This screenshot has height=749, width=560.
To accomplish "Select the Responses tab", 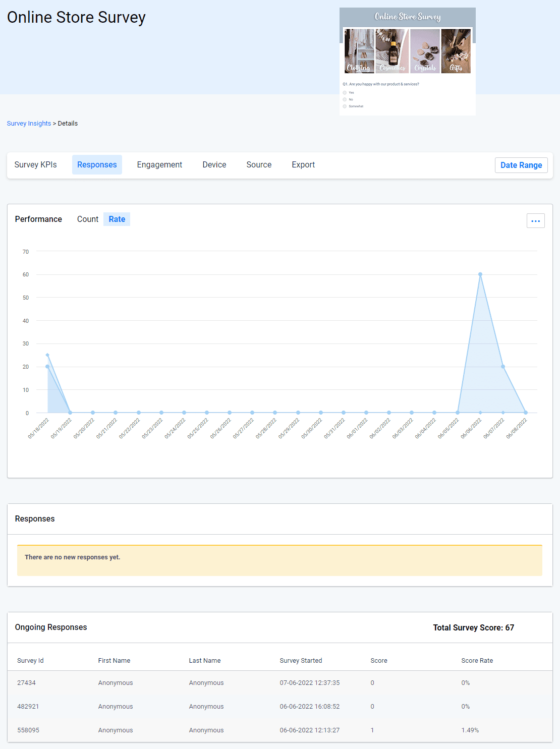I will tap(97, 164).
